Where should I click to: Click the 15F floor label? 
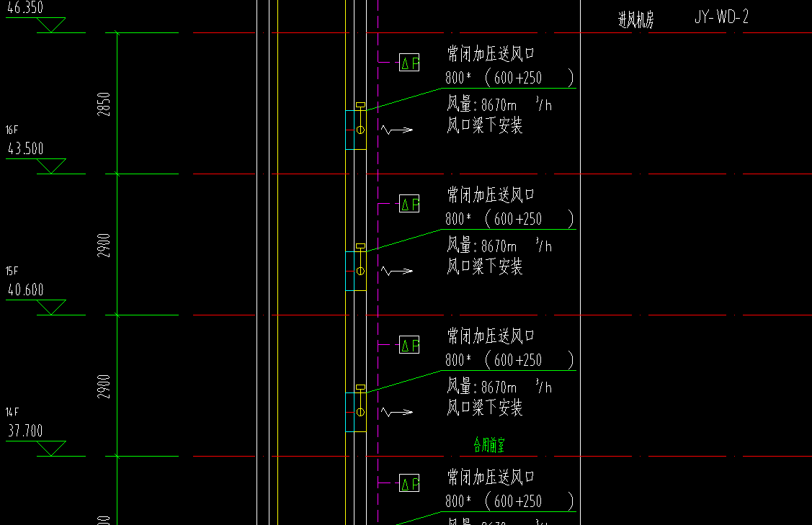click(12, 272)
